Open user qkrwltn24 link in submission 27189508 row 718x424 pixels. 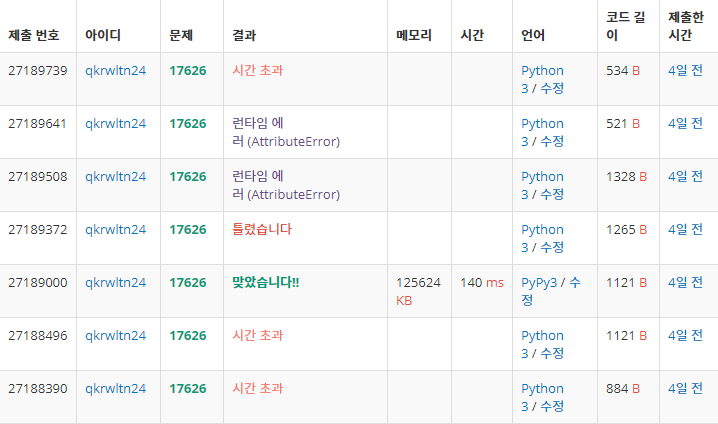[x=115, y=177]
